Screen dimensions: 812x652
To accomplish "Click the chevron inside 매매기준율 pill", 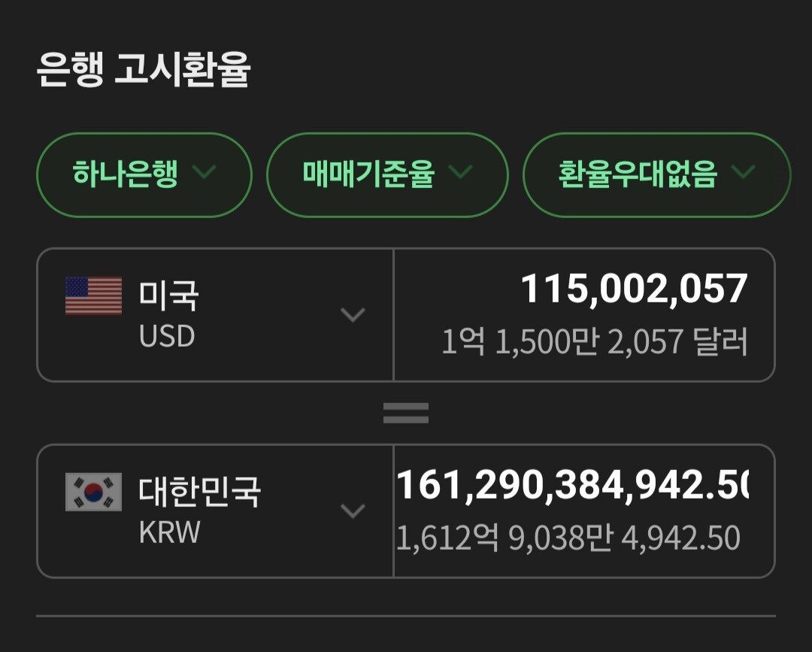I will 460,173.
